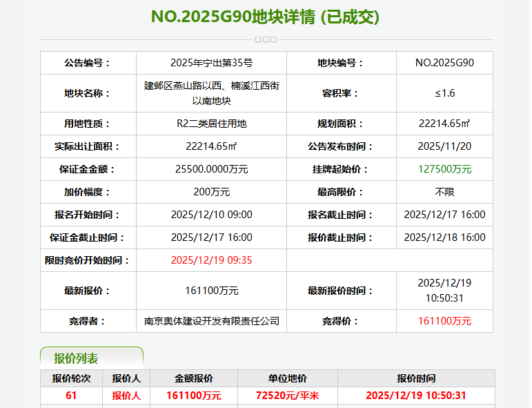The width and height of the screenshot is (532, 408).
Task: Select the R2二类居住用地 cell
Action: (211, 124)
